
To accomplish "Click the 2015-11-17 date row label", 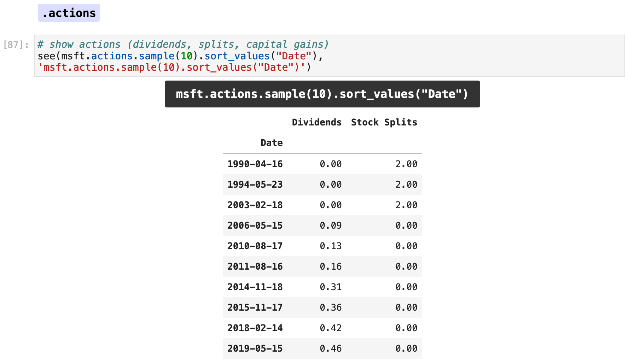I will point(255,307).
